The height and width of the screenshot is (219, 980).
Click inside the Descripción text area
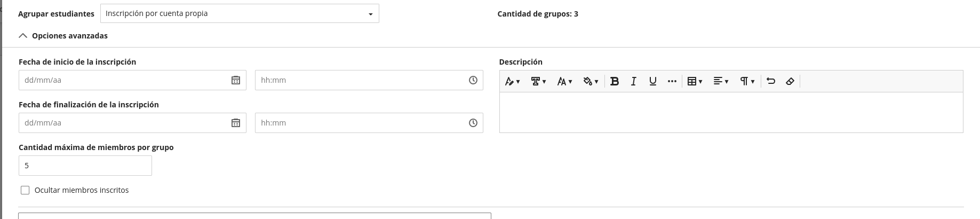coord(731,112)
